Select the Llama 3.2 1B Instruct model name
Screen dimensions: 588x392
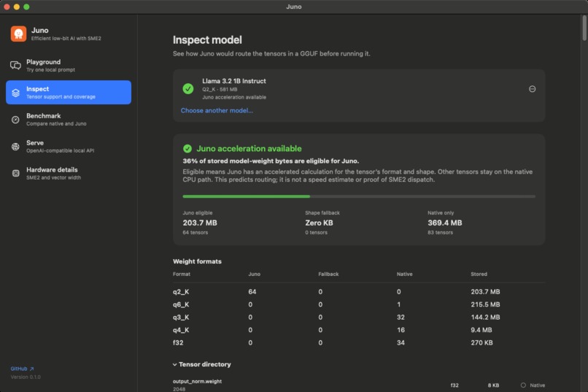click(x=234, y=81)
